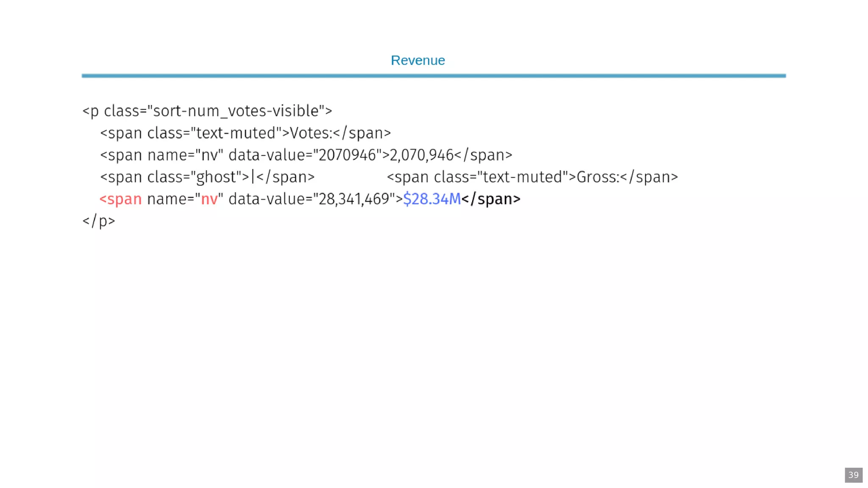Click the data-value 2070946 attribute
This screenshot has width=868, height=488.
(x=305, y=155)
